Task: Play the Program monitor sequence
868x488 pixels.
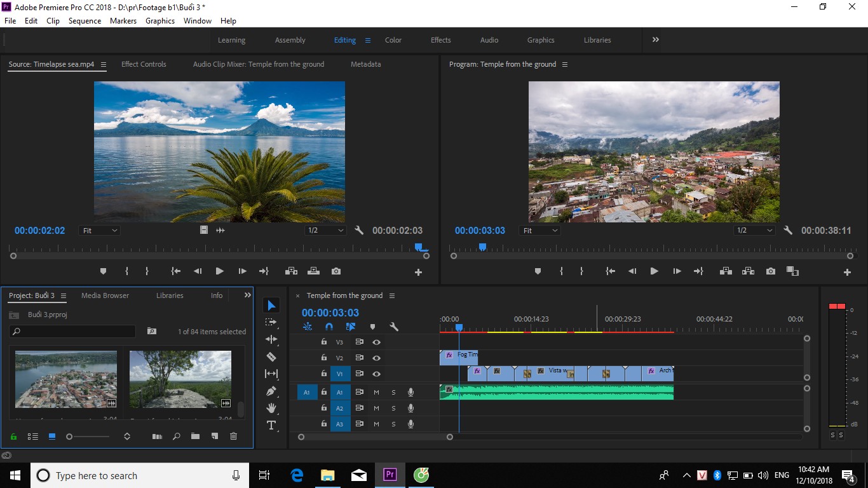Action: point(654,271)
